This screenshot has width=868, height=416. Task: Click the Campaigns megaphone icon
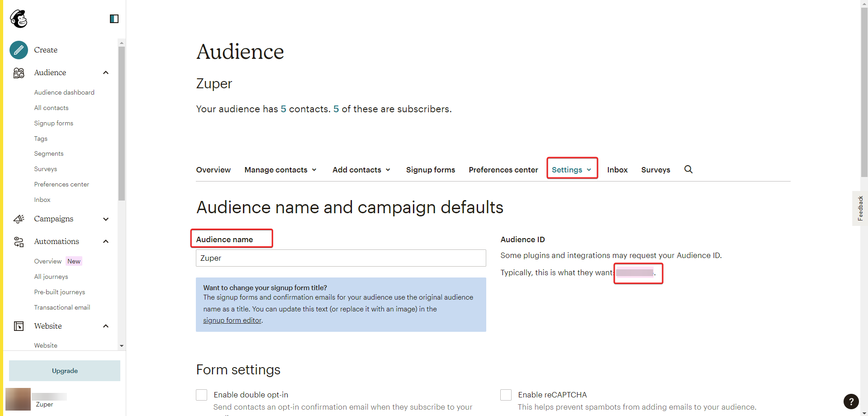click(x=19, y=219)
